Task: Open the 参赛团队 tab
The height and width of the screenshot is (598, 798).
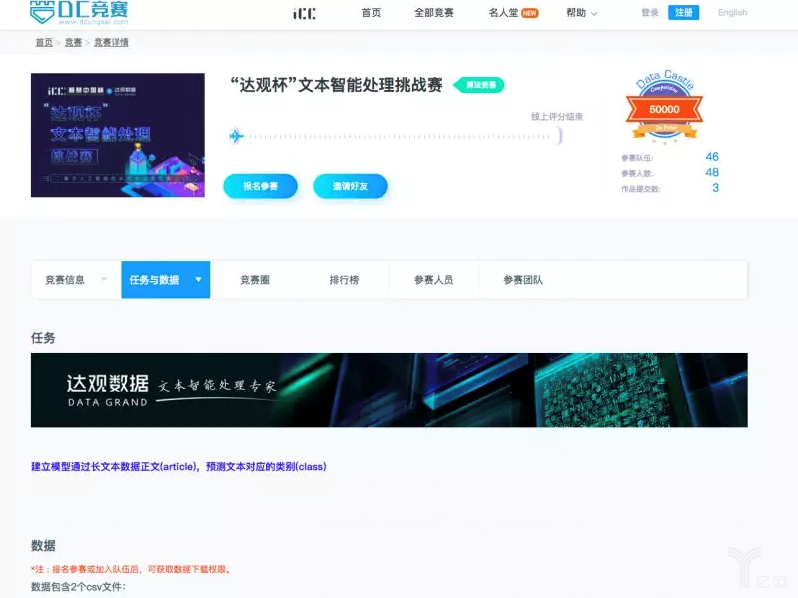Action: point(523,280)
